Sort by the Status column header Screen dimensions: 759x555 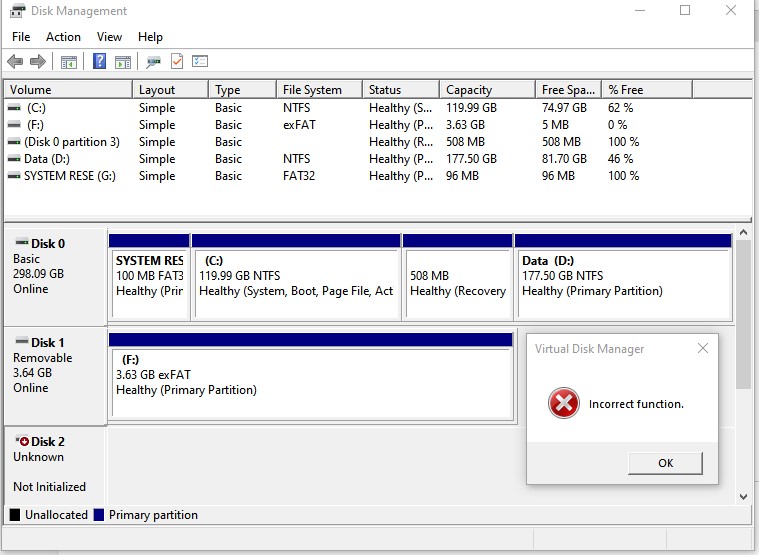pyautogui.click(x=401, y=90)
